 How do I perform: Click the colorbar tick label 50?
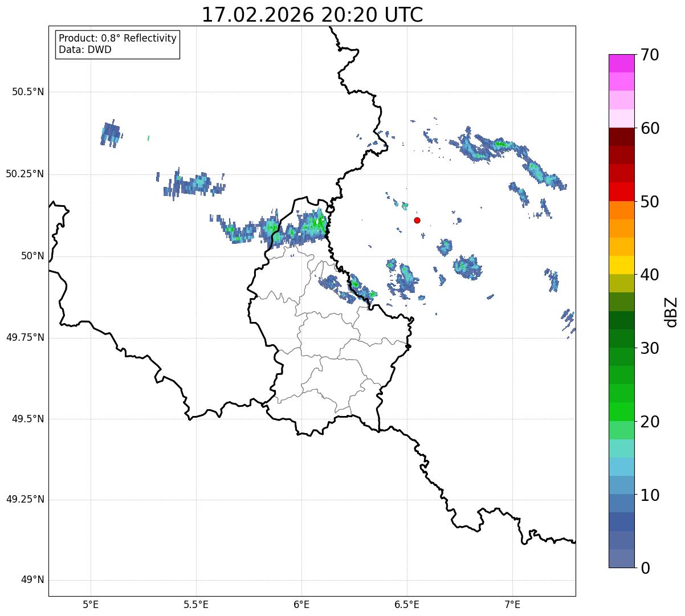(650, 202)
